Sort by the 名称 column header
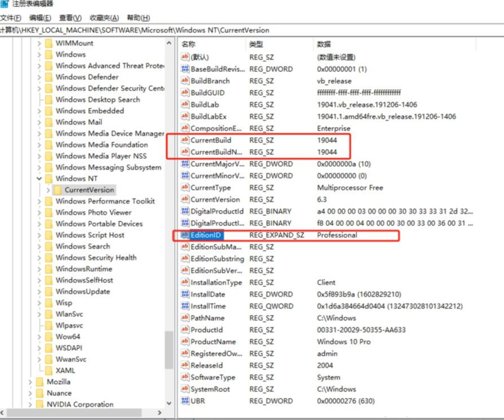The height and width of the screenshot is (420, 504). pos(212,44)
